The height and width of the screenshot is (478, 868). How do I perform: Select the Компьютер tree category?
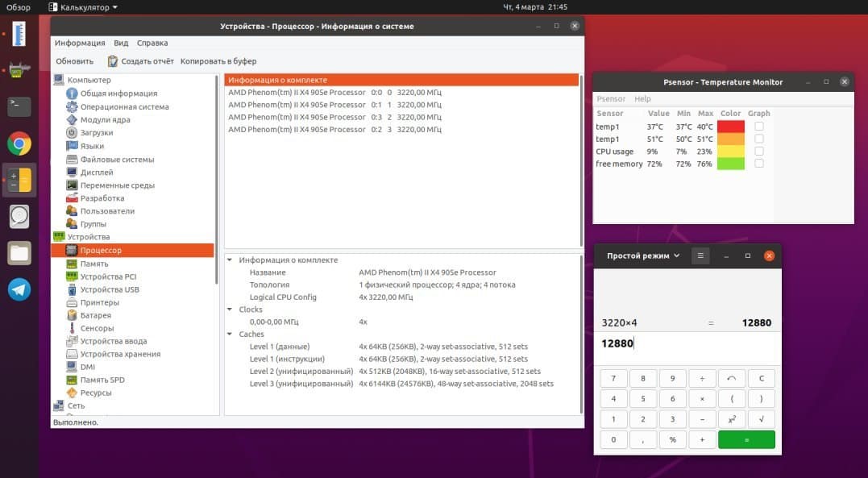tap(89, 80)
